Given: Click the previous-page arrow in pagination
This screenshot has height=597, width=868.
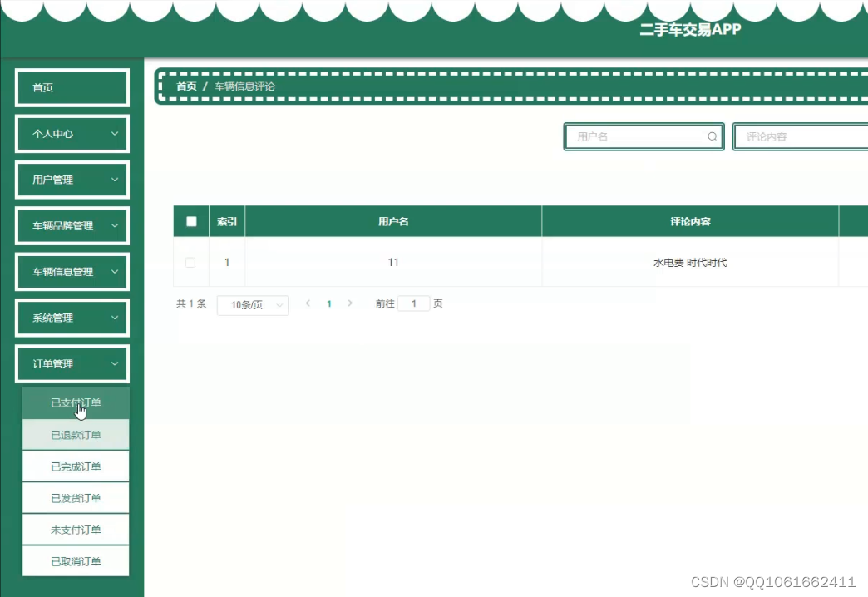Looking at the screenshot, I should (308, 303).
